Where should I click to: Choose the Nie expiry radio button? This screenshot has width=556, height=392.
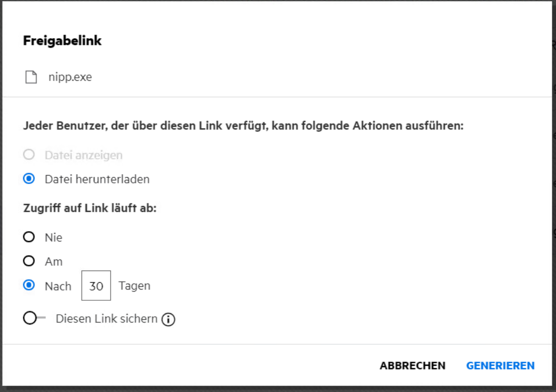(29, 237)
